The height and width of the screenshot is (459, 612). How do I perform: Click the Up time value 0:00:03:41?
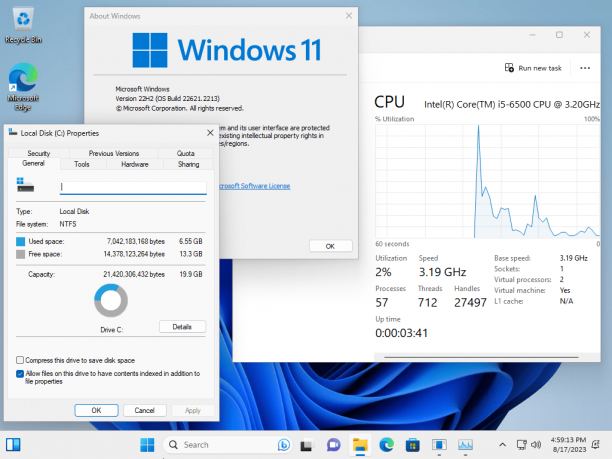(402, 333)
